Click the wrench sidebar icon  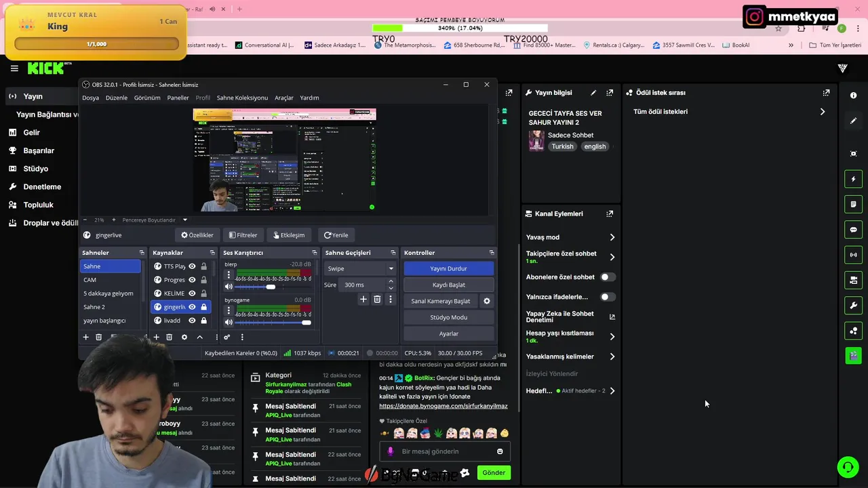(x=853, y=306)
